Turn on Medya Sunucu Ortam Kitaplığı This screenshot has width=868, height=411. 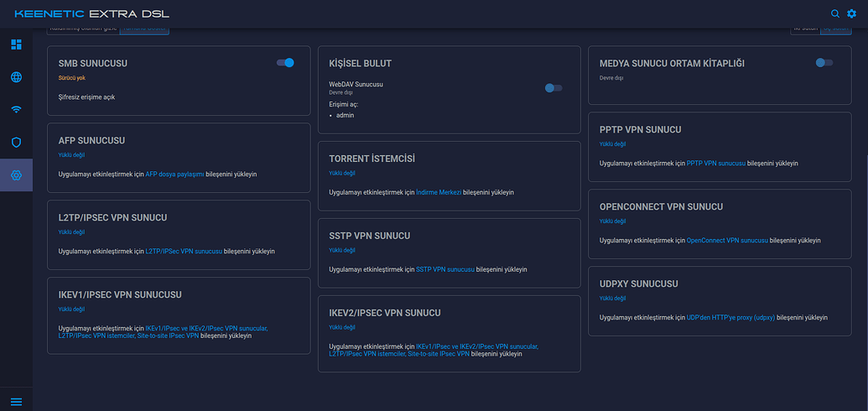[824, 63]
